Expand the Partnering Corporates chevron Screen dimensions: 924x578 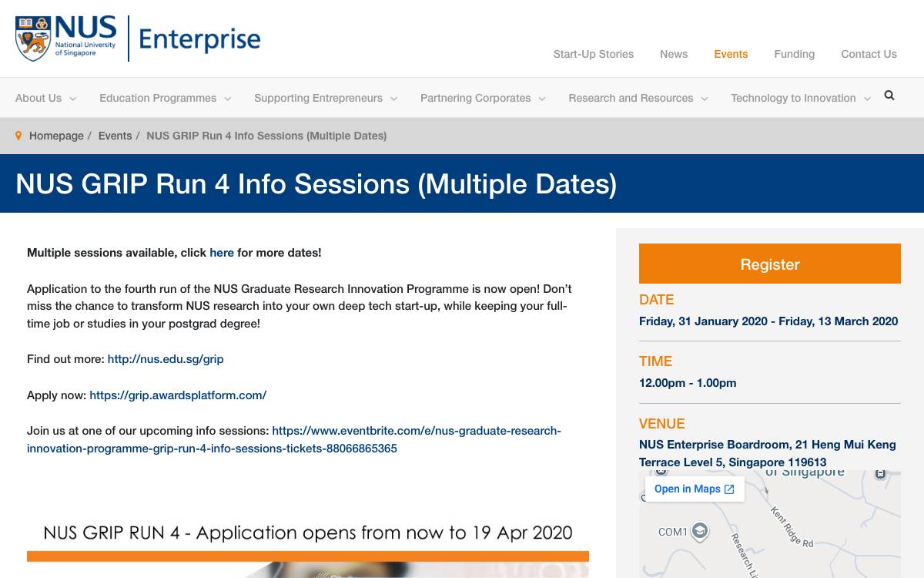(x=542, y=99)
